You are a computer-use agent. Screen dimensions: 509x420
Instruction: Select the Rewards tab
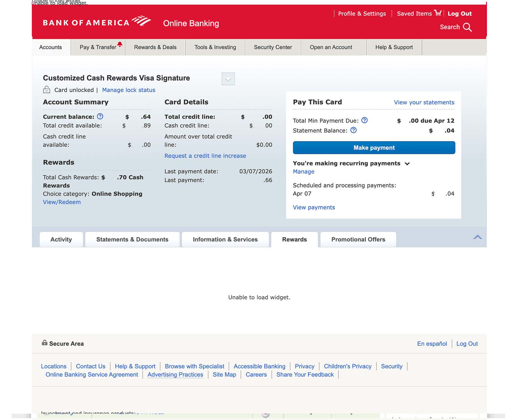pyautogui.click(x=294, y=239)
